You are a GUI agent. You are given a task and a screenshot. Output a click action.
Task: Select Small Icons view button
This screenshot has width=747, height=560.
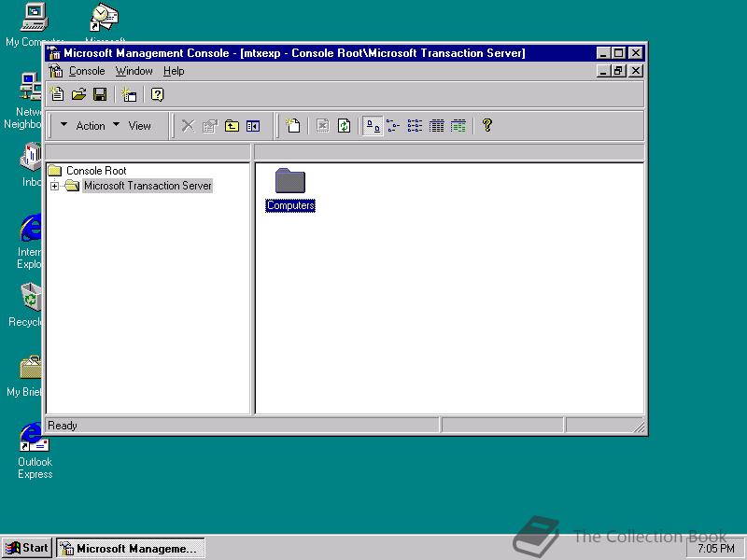[x=393, y=126]
